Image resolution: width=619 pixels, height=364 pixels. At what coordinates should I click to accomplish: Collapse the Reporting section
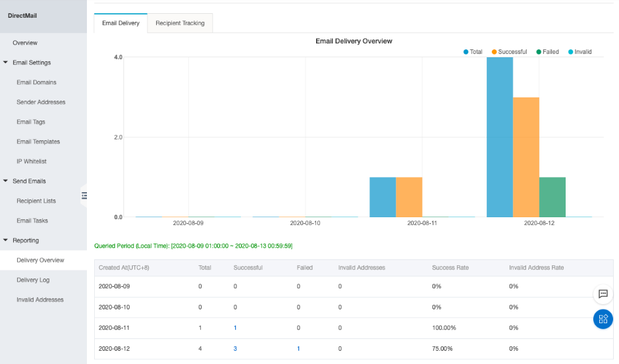[6, 240]
